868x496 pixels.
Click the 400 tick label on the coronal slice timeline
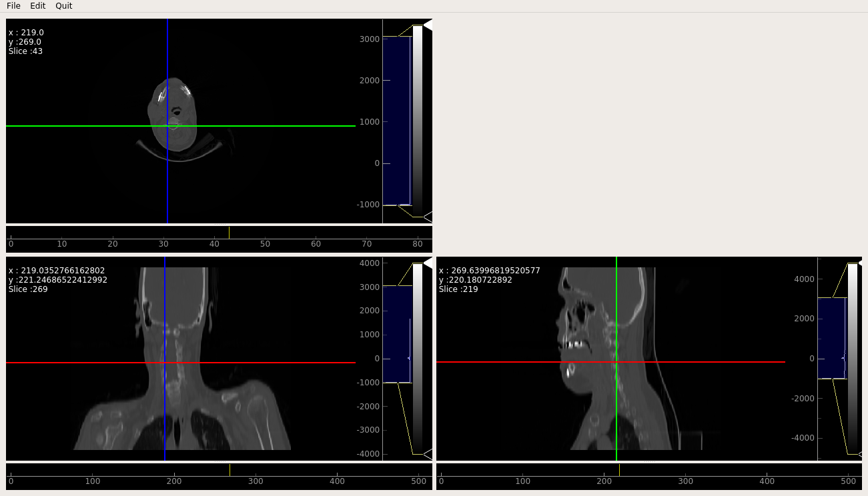[338, 481]
